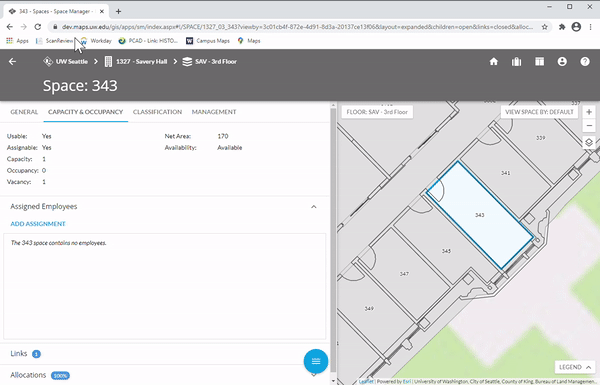Close the Space Manager browser tab
This screenshot has height=385, width=600.
(102, 11)
